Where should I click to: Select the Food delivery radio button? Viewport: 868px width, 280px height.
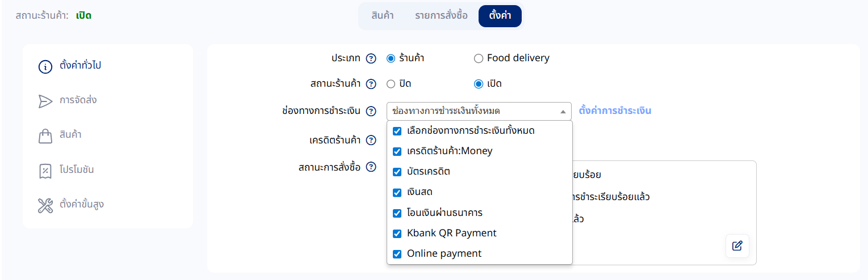(479, 58)
